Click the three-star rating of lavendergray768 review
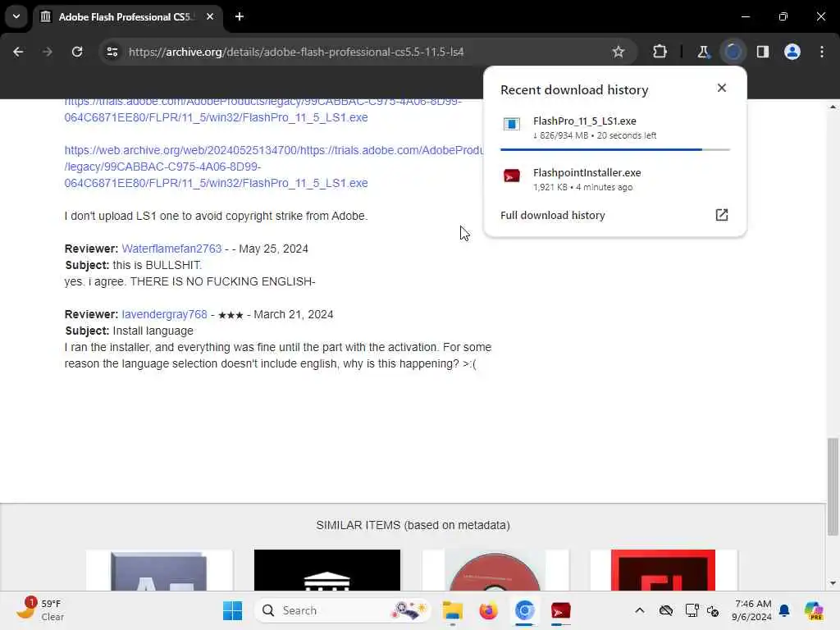This screenshot has height=630, width=840. [x=231, y=315]
